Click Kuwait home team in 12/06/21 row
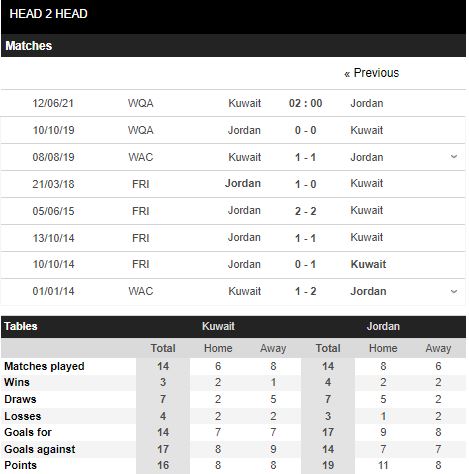 coord(244,103)
